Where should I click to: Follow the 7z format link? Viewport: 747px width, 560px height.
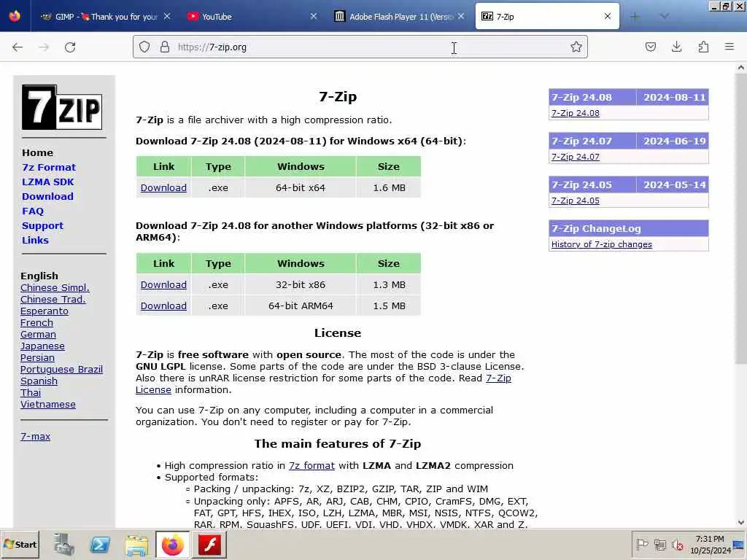(x=311, y=465)
